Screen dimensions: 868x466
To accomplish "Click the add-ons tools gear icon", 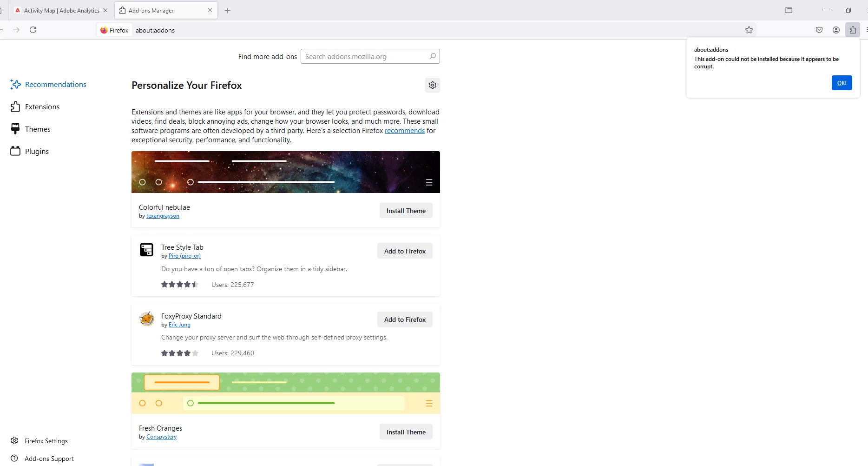I will tap(433, 85).
